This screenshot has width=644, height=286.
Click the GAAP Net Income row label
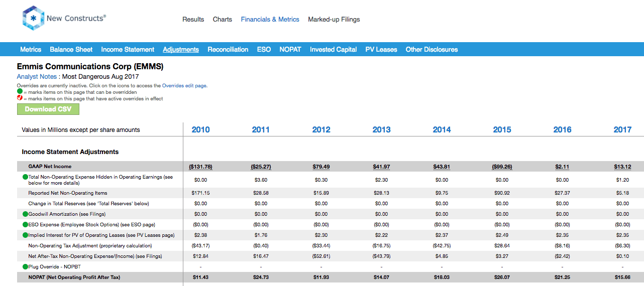(50, 167)
